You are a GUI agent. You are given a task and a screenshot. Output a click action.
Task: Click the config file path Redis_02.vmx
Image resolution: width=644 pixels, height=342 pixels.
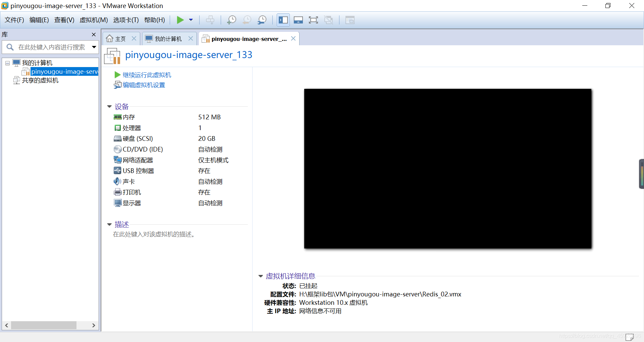[x=380, y=294]
